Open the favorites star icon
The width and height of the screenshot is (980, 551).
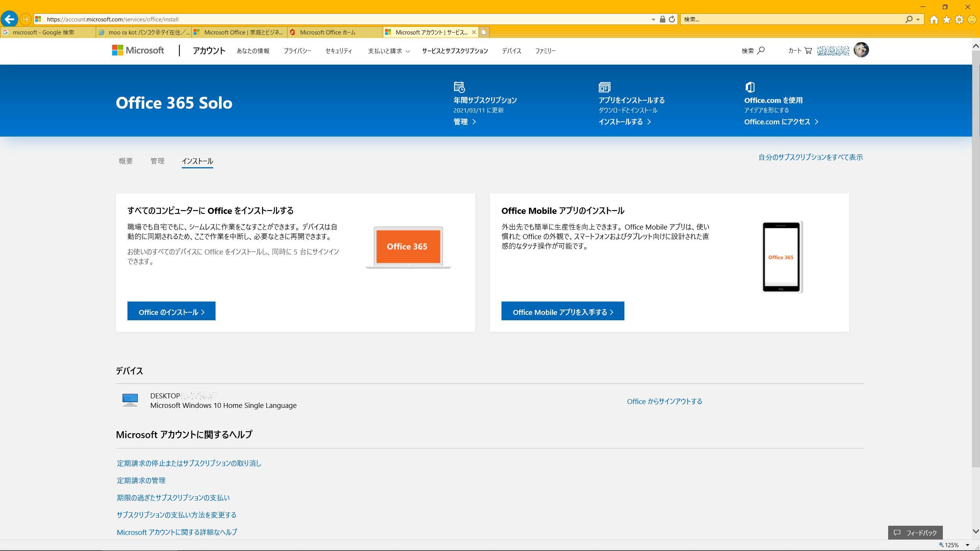pyautogui.click(x=947, y=19)
